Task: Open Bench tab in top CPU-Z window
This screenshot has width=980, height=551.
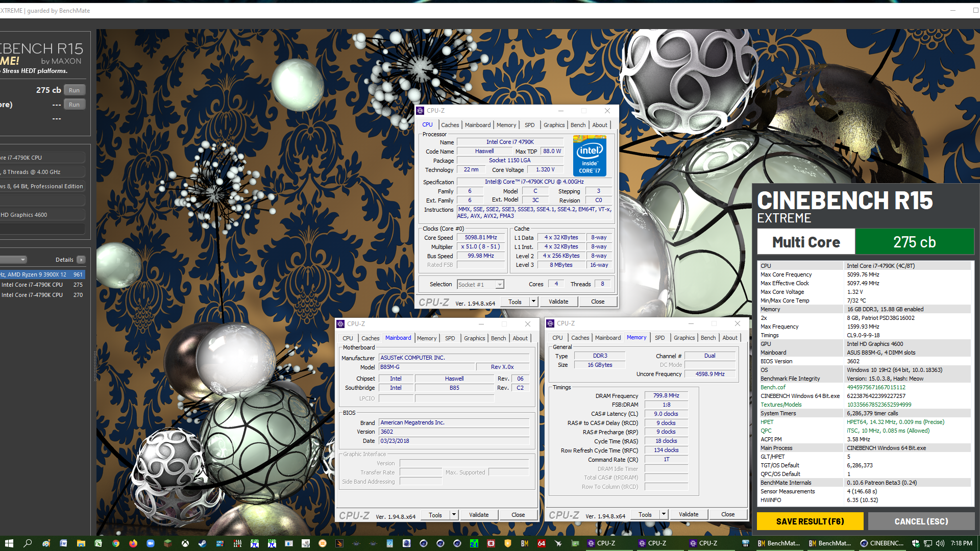Action: tap(578, 125)
